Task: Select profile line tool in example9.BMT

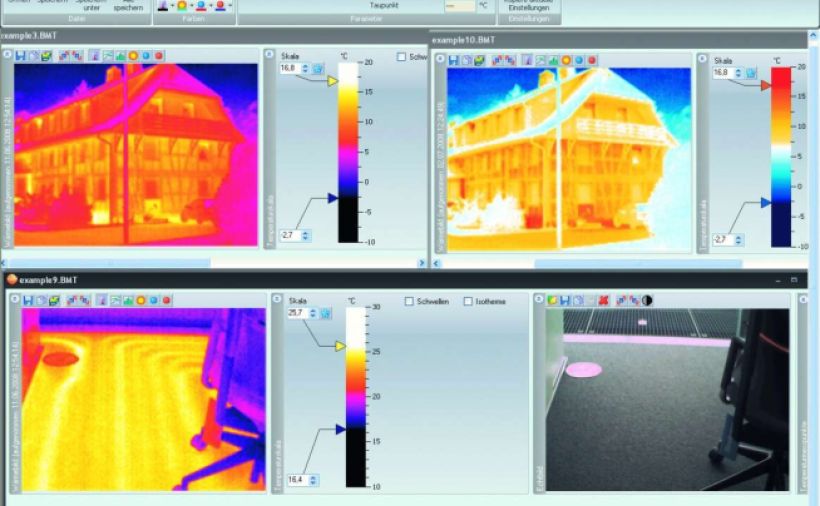Action: click(115, 300)
